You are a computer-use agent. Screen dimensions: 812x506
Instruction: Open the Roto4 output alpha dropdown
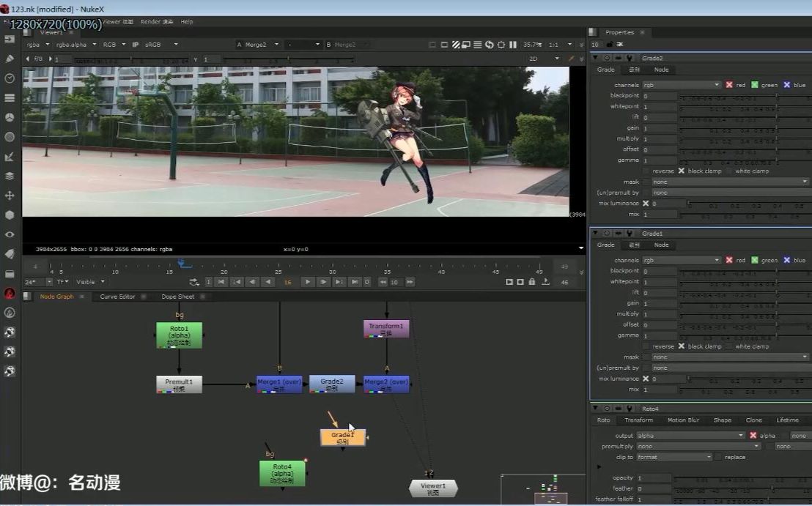click(x=690, y=436)
